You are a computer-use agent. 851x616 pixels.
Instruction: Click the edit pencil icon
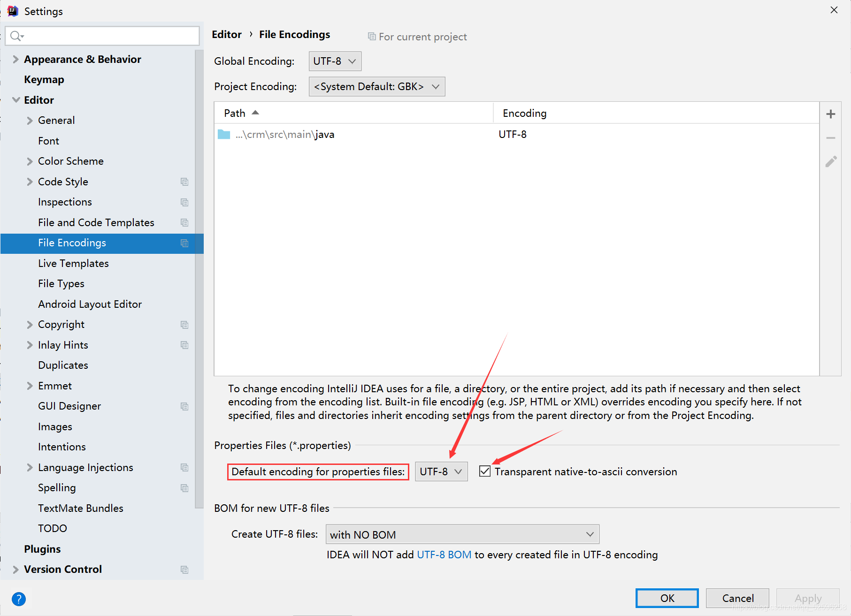pos(831,162)
